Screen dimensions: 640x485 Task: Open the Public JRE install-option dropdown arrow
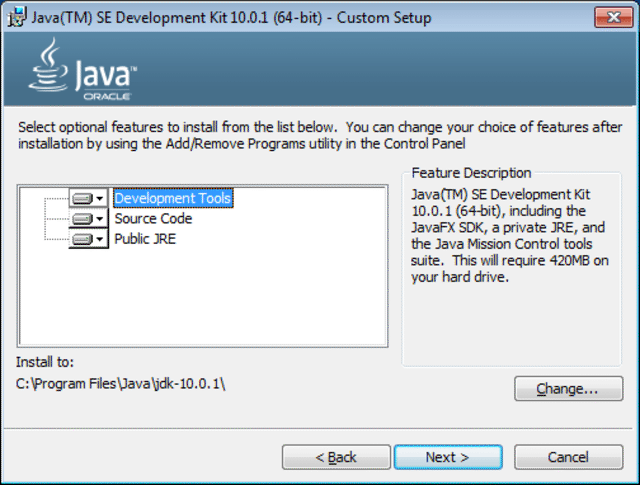coord(100,239)
